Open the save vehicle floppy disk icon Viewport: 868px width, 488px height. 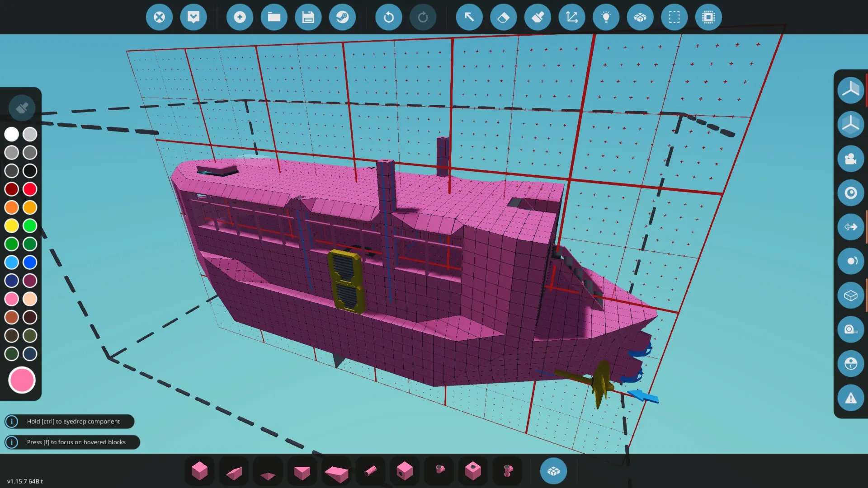pyautogui.click(x=308, y=17)
